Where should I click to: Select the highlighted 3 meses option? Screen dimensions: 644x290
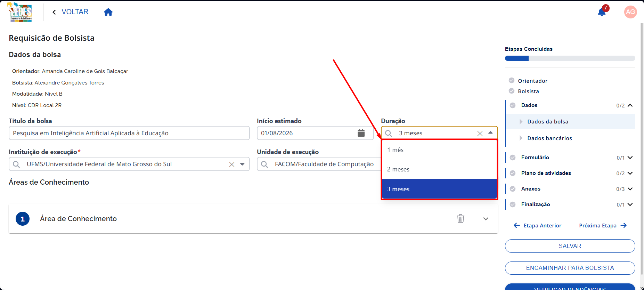(x=439, y=189)
